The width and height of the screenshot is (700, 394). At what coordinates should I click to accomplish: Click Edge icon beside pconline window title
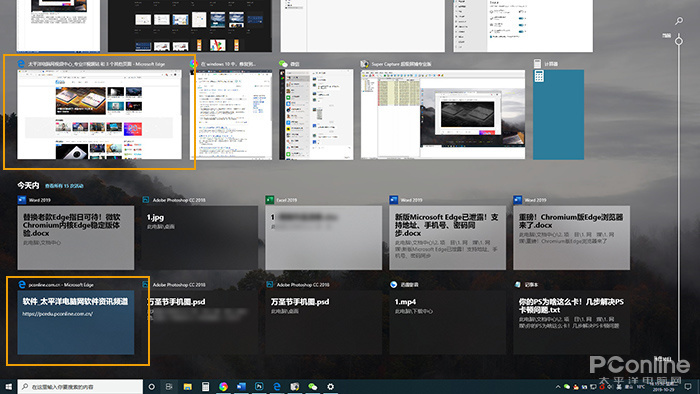[21, 64]
